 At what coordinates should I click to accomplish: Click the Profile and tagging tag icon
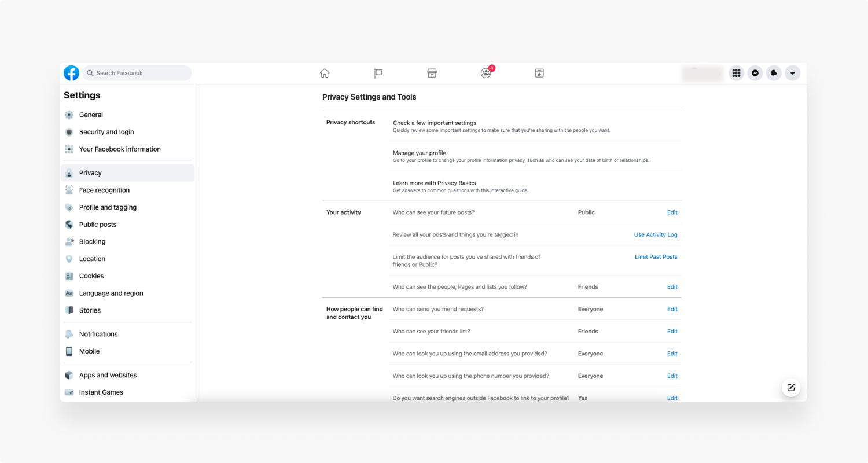[x=69, y=207]
